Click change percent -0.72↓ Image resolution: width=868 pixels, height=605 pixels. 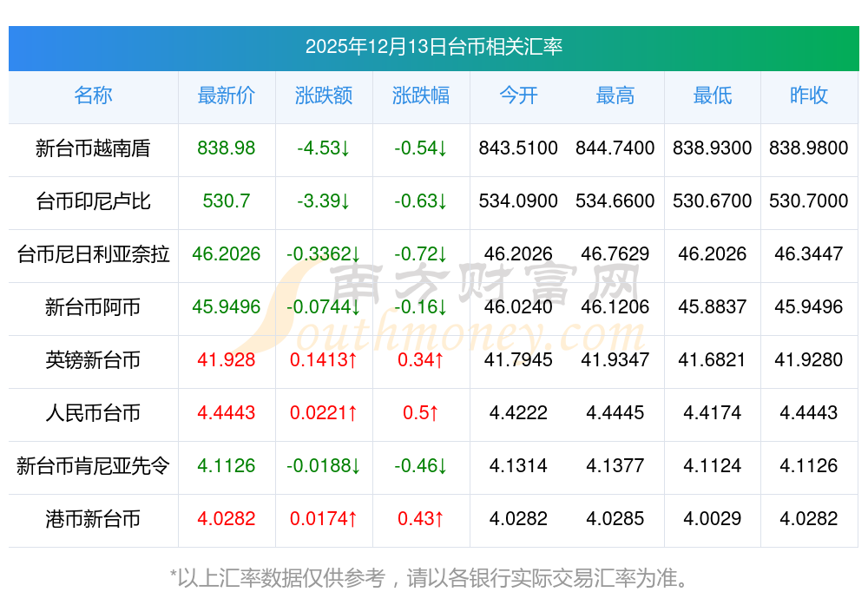(421, 254)
